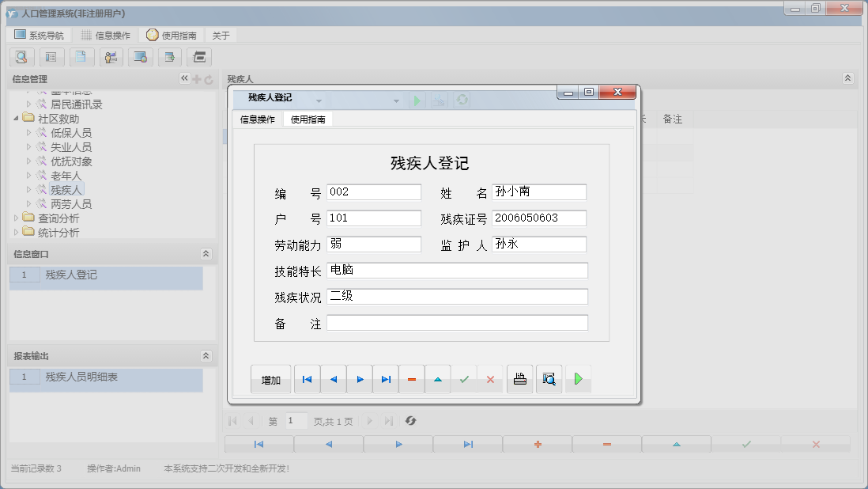The width and height of the screenshot is (868, 489).
Task: Go to next record in dialog navigator
Action: pos(360,380)
